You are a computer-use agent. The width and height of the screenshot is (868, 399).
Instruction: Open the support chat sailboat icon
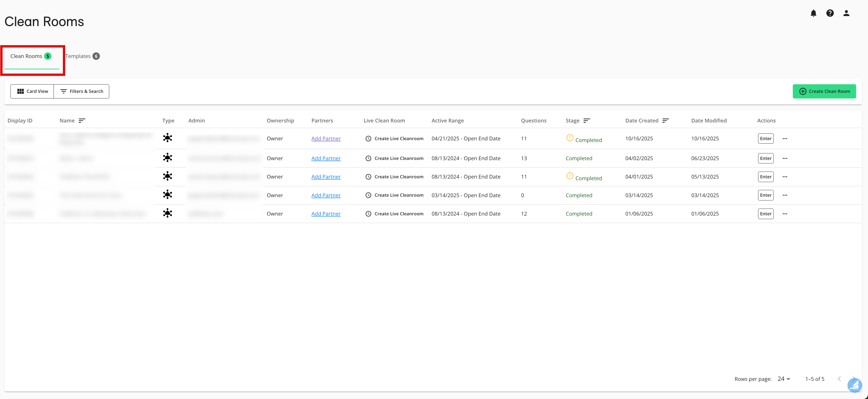pos(855,385)
